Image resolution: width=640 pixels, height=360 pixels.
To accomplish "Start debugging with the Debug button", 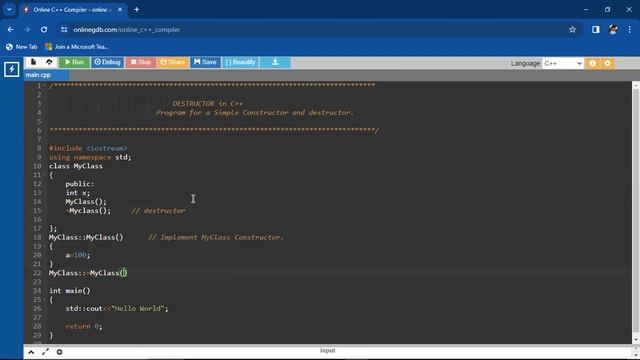I will click(107, 62).
